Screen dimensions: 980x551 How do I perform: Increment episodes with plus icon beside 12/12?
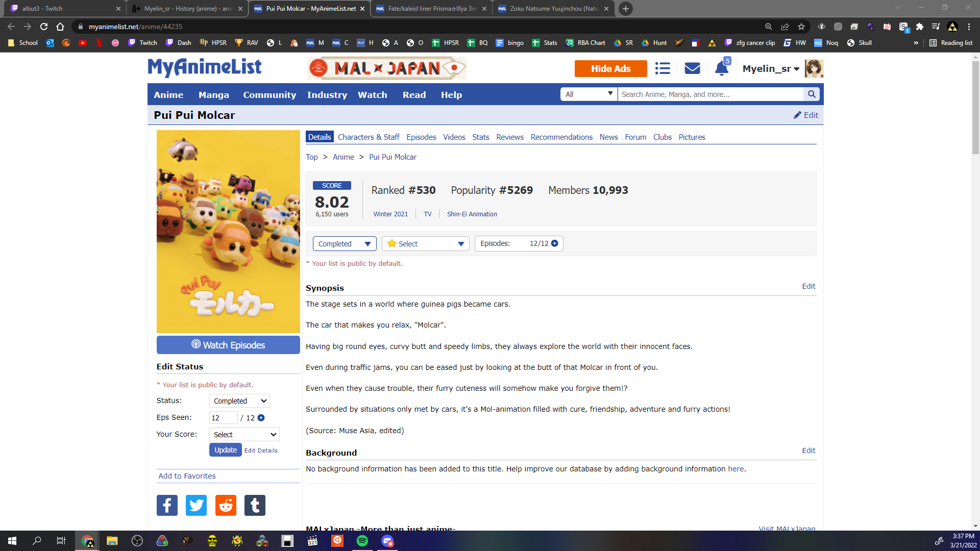click(555, 243)
